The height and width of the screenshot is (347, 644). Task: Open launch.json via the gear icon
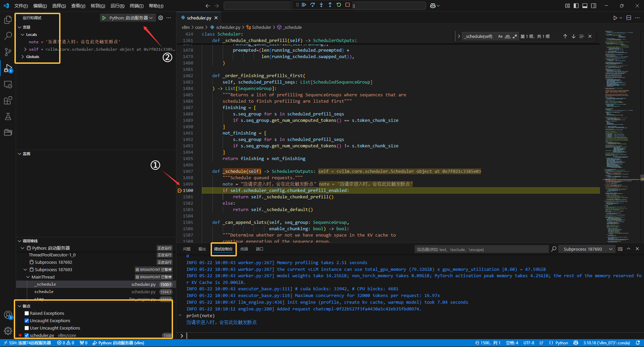point(161,18)
